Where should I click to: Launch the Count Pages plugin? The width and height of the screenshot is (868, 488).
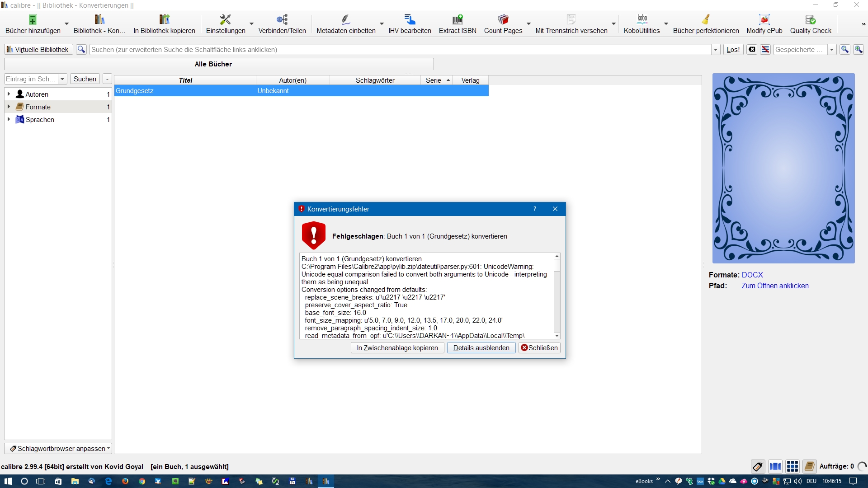point(503,20)
